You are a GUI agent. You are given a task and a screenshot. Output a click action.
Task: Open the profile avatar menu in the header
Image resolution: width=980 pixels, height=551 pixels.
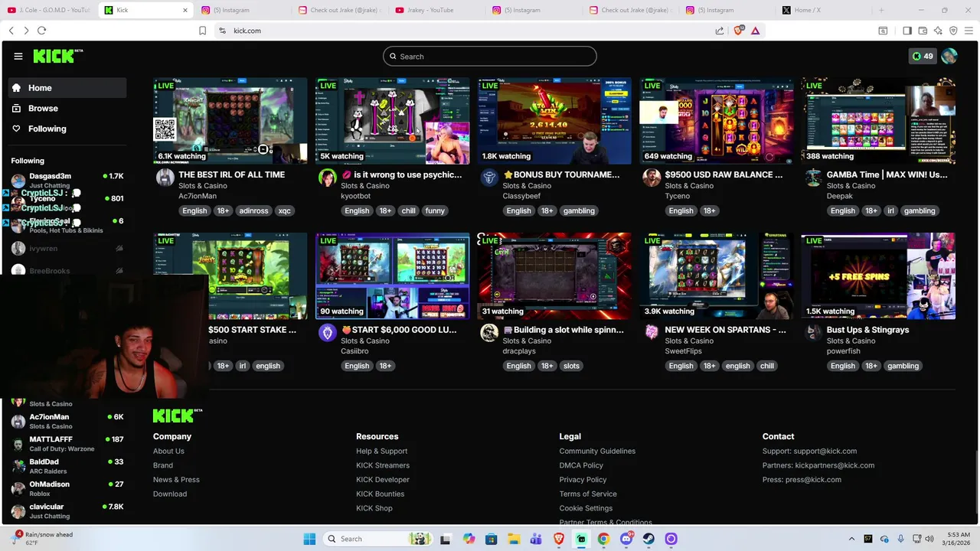point(949,56)
